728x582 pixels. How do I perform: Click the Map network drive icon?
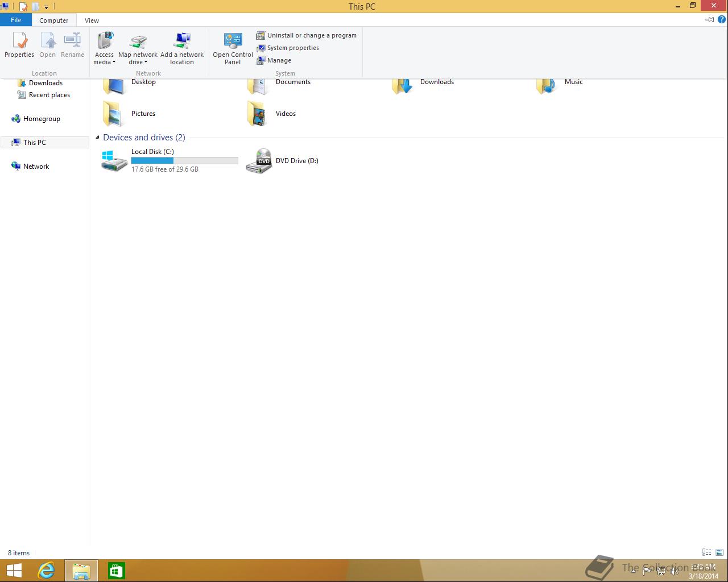138,41
